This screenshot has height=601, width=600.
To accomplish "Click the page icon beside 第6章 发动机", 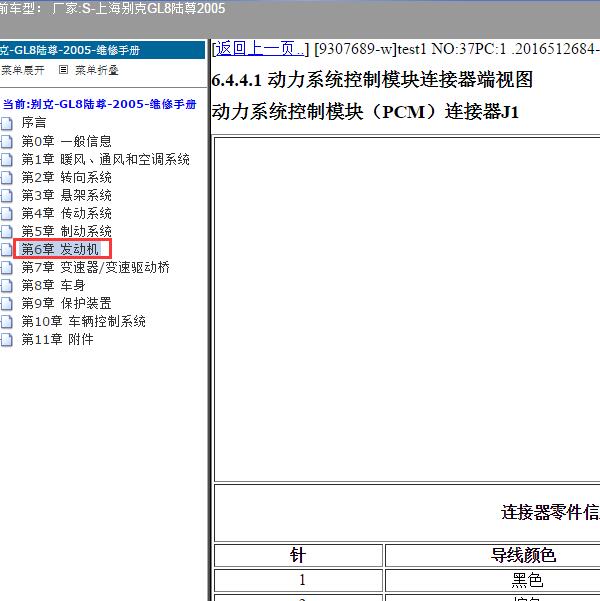I will tap(7, 249).
